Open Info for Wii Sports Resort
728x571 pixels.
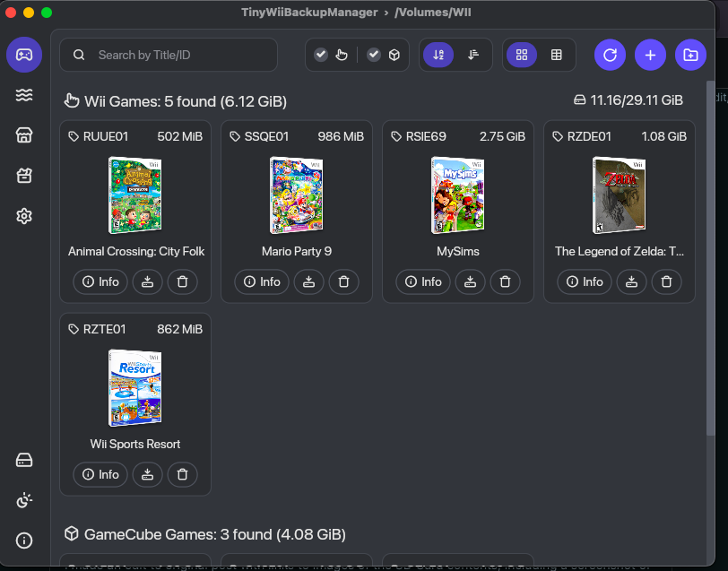[x=100, y=474]
